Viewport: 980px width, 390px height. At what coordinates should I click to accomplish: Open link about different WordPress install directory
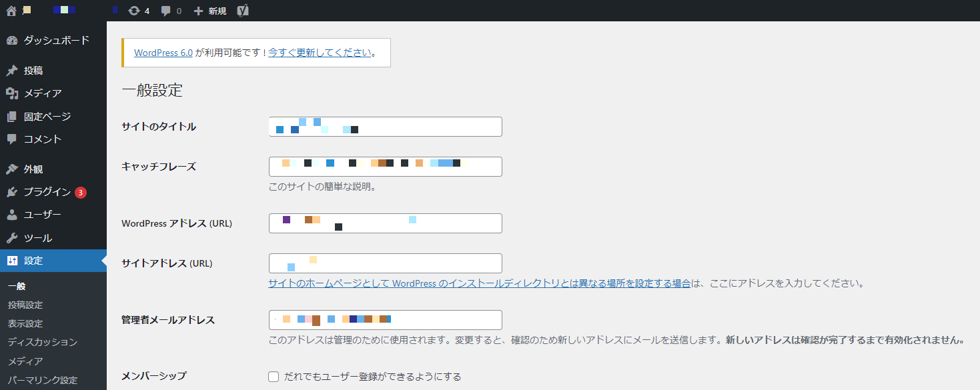(479, 283)
